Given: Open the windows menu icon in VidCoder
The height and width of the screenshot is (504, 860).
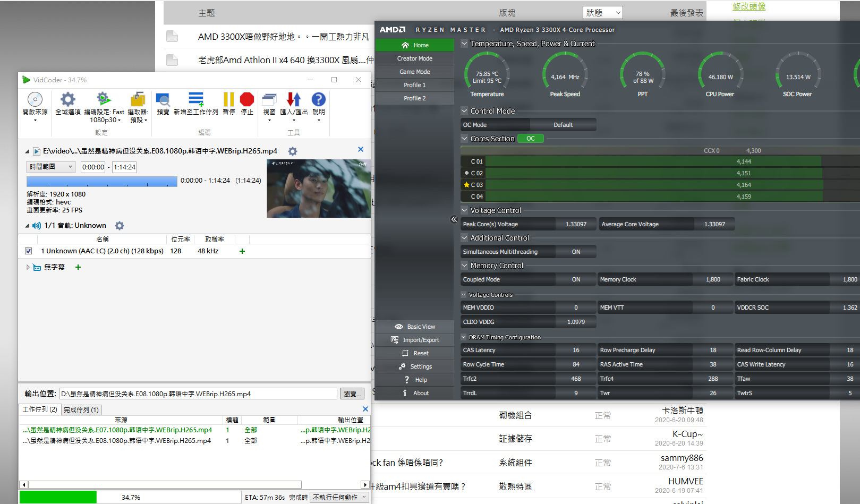Looking at the screenshot, I should click(269, 99).
